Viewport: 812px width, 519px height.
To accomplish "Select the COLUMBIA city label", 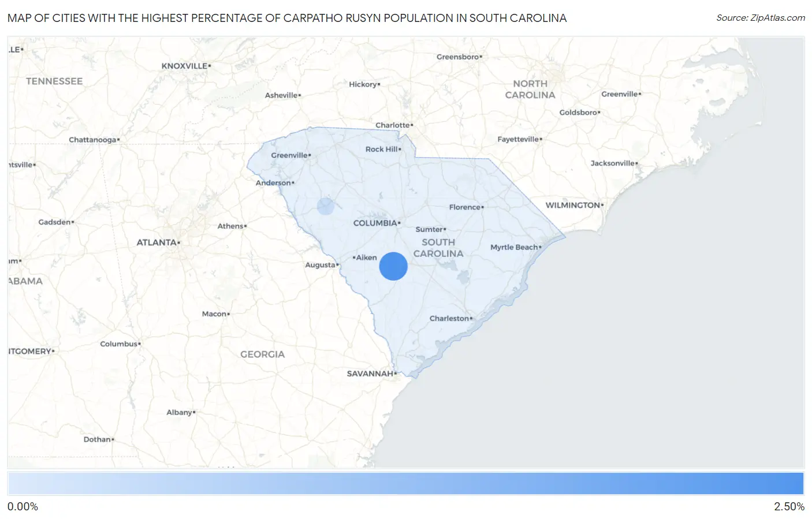I will (x=375, y=223).
